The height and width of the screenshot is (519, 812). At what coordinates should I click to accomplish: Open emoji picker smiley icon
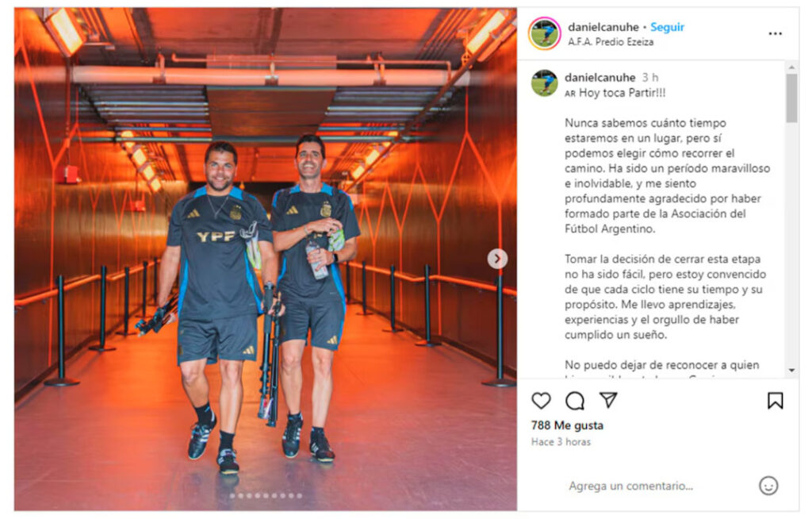click(x=768, y=486)
